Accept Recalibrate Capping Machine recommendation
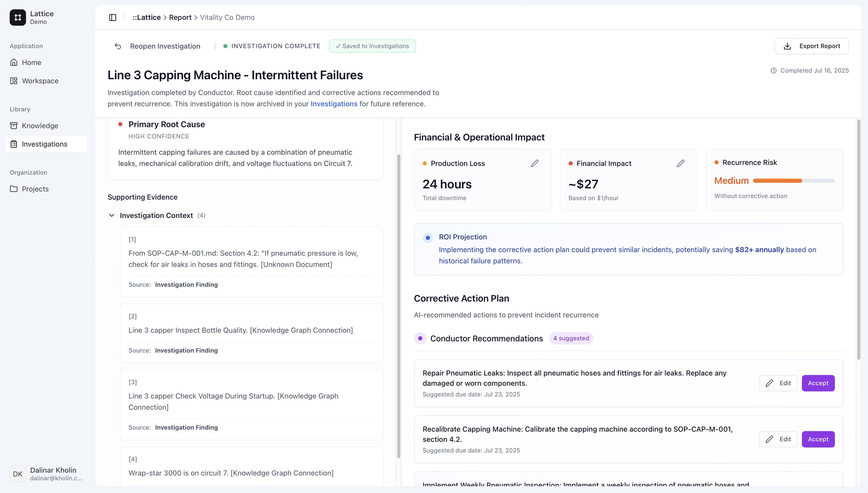868x493 pixels. pos(818,439)
